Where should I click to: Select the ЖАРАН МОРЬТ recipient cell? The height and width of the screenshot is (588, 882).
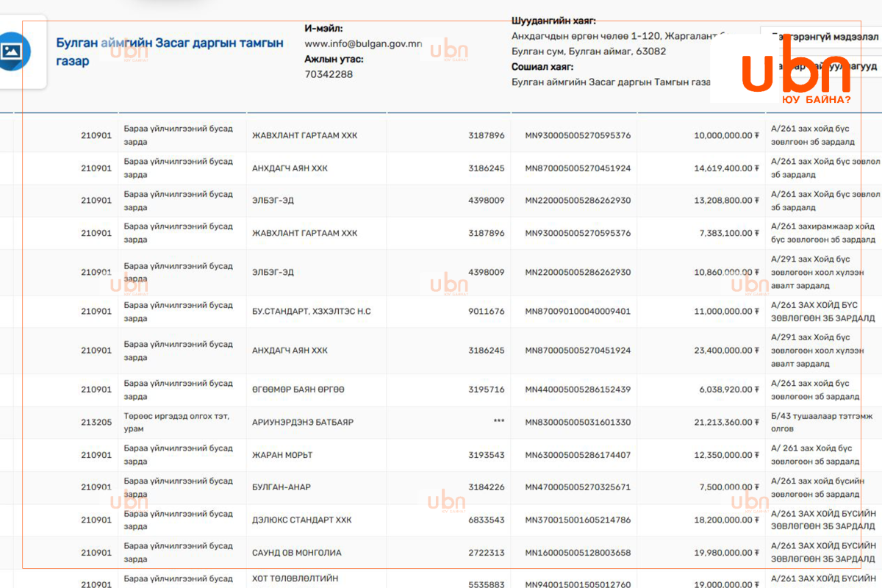pyautogui.click(x=282, y=455)
